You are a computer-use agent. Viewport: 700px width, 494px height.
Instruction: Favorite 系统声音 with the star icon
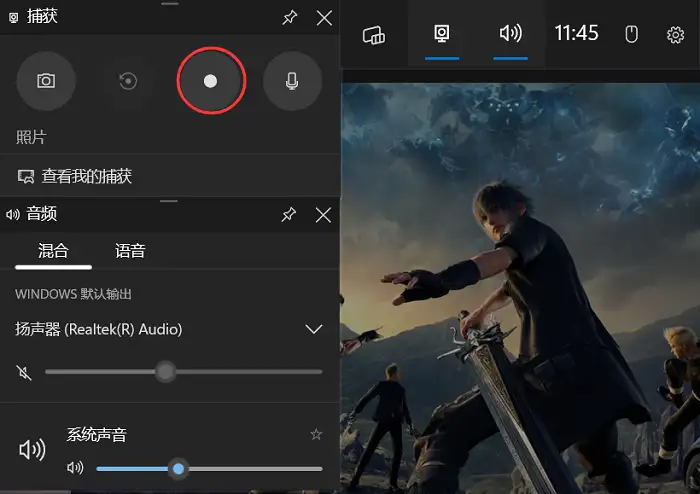[x=316, y=434]
